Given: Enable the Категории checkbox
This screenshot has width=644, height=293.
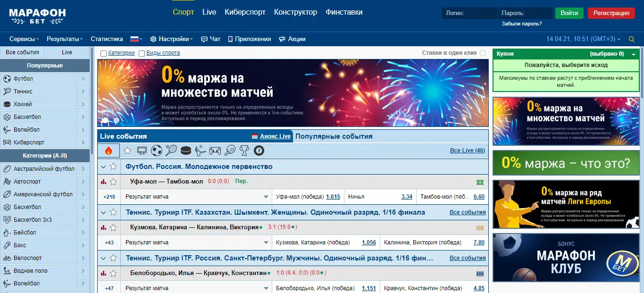Looking at the screenshot, I should (103, 53).
